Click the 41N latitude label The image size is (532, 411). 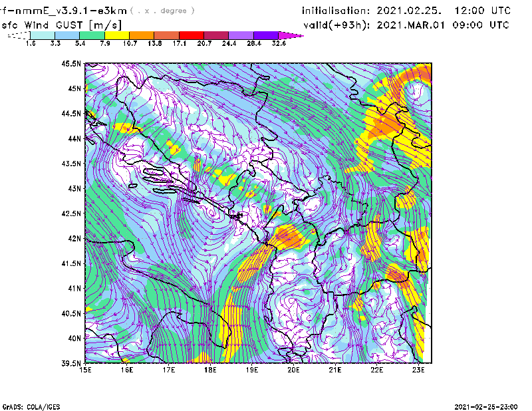74,289
